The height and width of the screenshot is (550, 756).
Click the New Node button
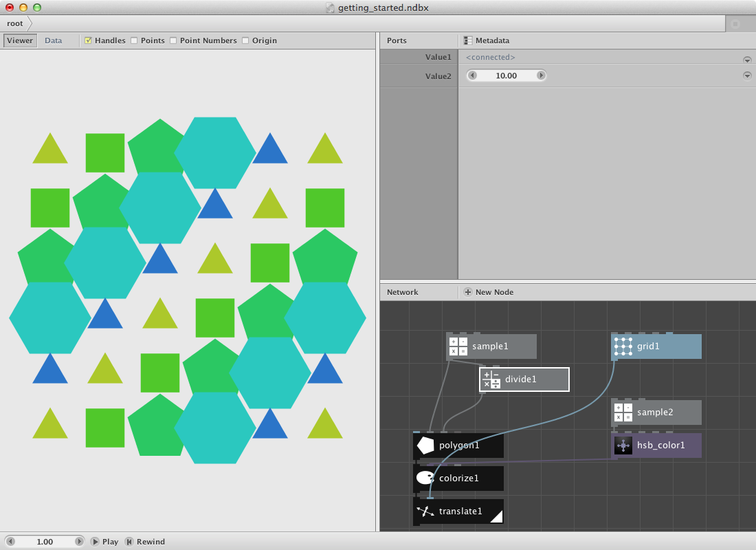click(x=488, y=291)
